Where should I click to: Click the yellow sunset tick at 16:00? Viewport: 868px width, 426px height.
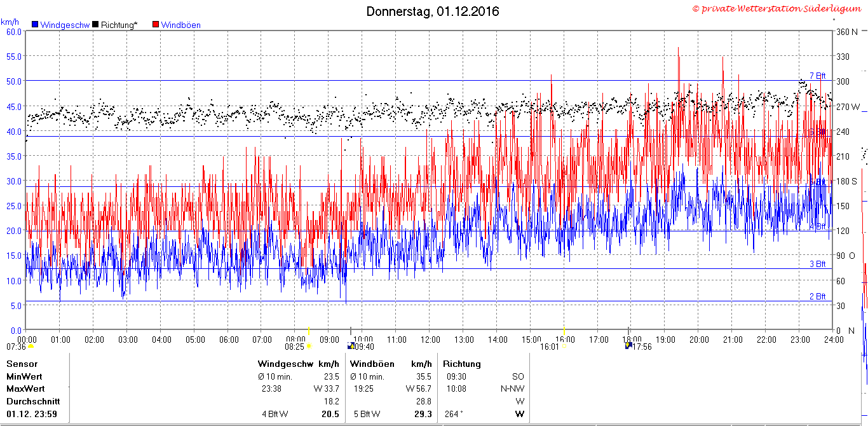(x=564, y=333)
